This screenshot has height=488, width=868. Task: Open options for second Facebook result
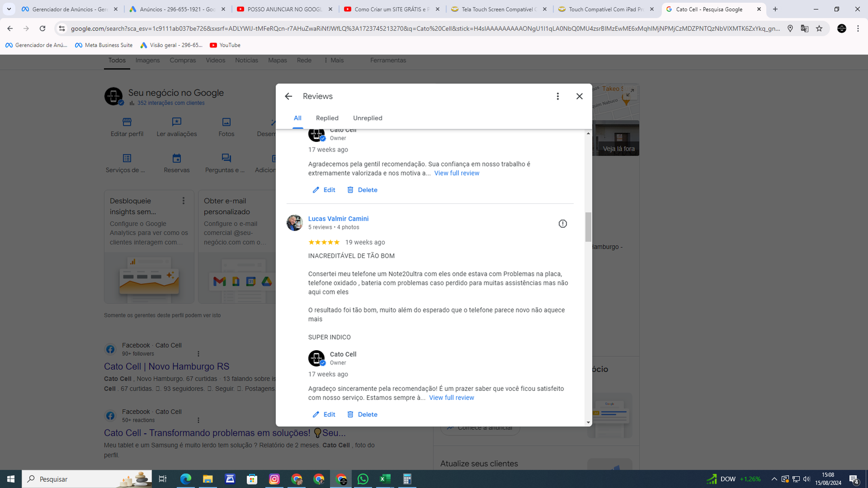pos(198,420)
